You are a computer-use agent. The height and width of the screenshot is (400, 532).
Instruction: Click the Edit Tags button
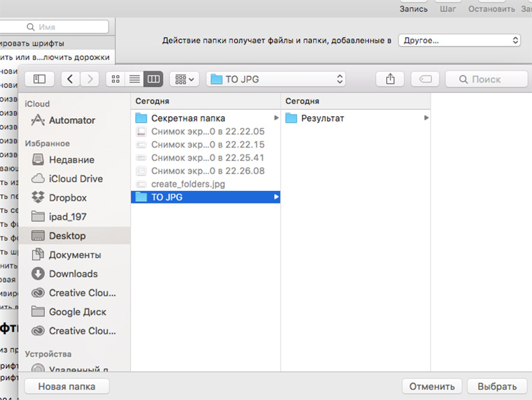coord(425,79)
